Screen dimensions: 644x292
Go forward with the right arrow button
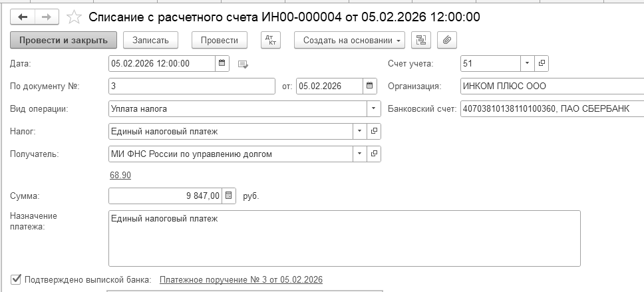[47, 17]
